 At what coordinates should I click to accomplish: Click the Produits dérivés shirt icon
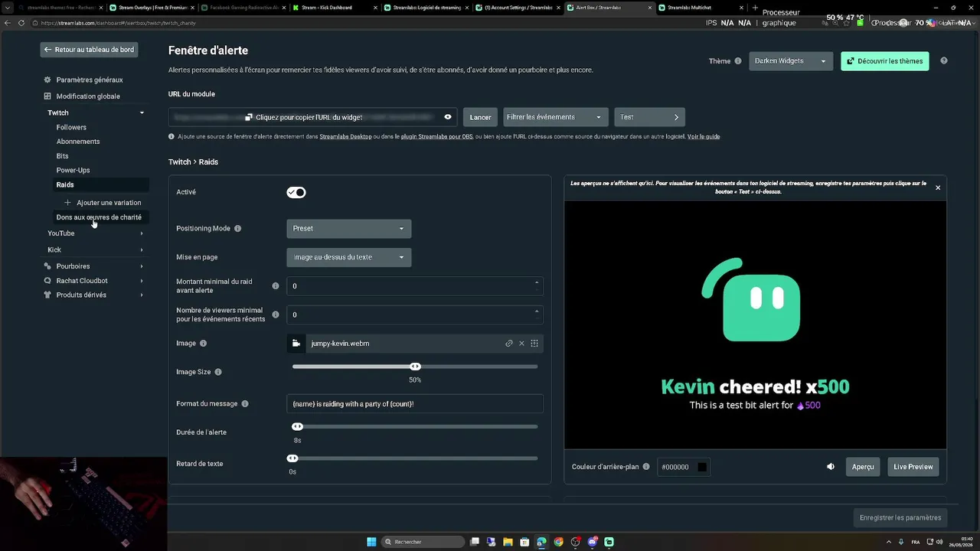(x=47, y=295)
